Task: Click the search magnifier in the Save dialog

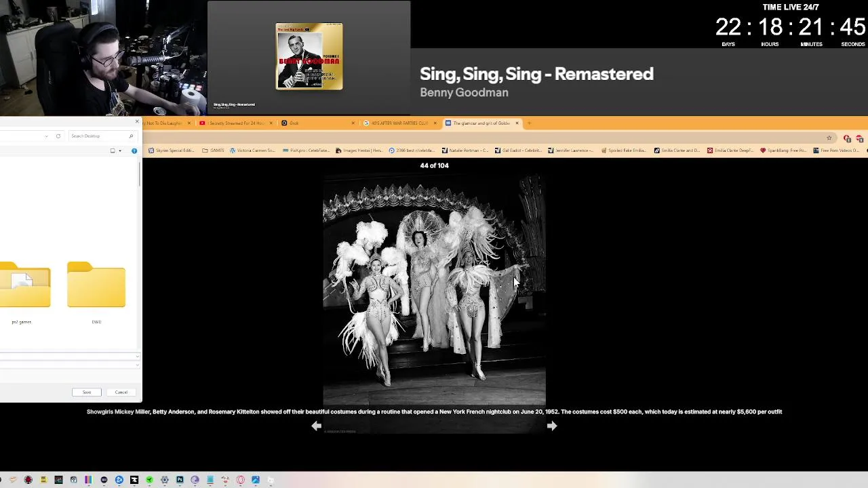Action: click(131, 136)
